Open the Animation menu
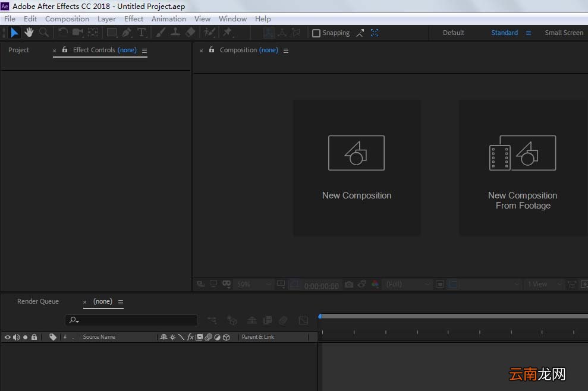The width and height of the screenshot is (588, 391). point(169,19)
